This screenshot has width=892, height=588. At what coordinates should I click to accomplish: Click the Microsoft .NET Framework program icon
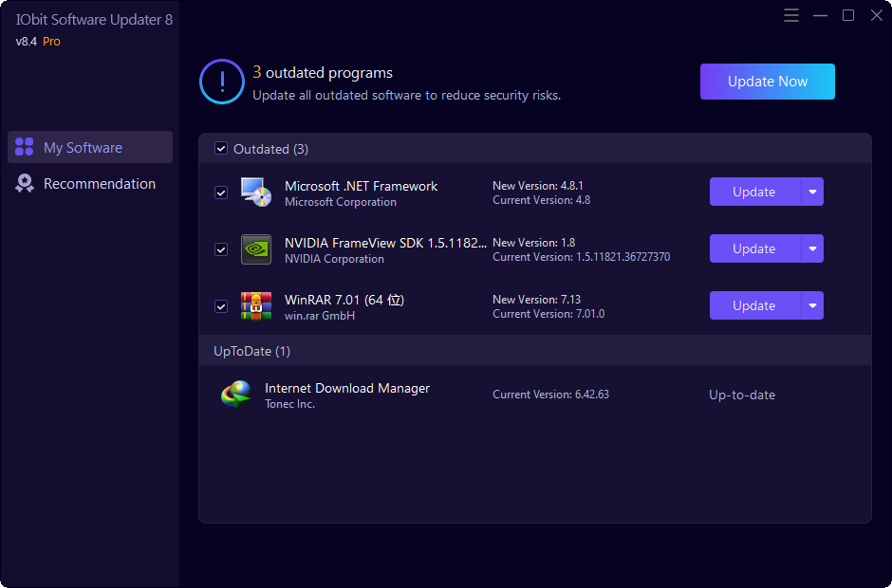click(x=256, y=192)
